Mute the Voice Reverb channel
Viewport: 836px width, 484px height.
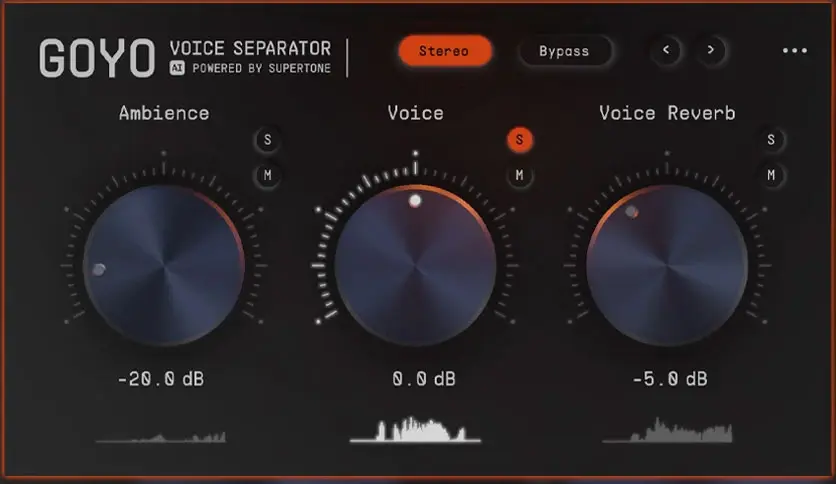click(x=771, y=176)
